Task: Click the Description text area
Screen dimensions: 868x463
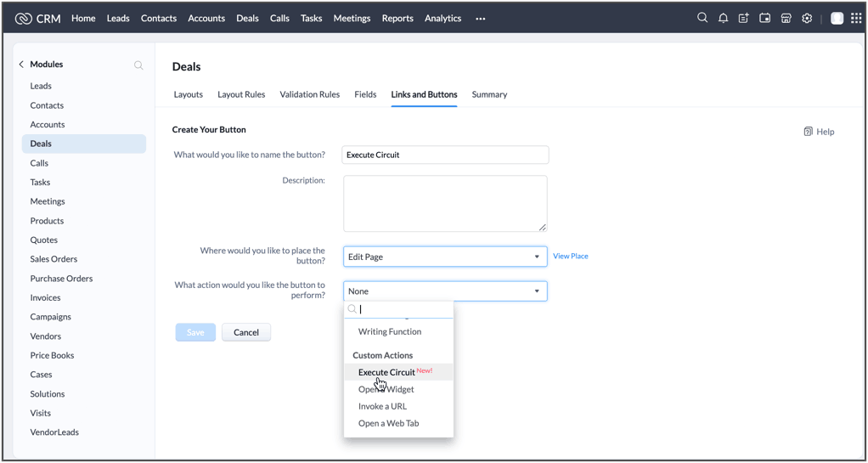Action: [445, 204]
